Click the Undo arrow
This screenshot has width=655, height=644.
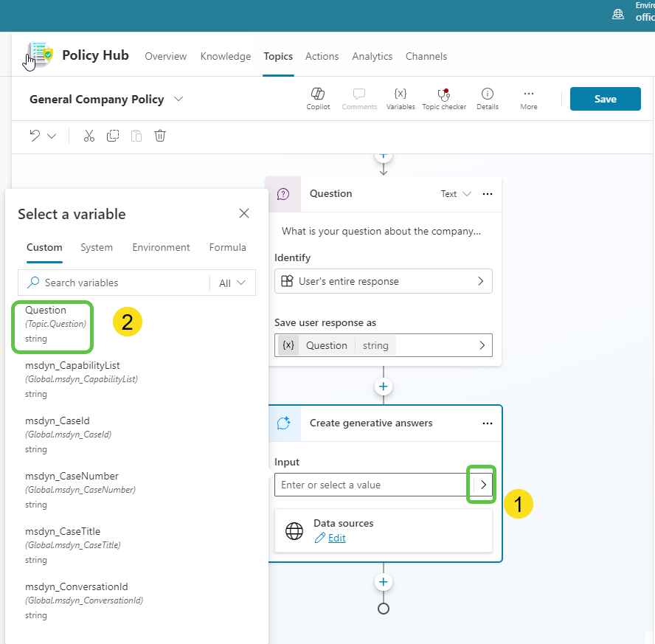click(x=35, y=136)
